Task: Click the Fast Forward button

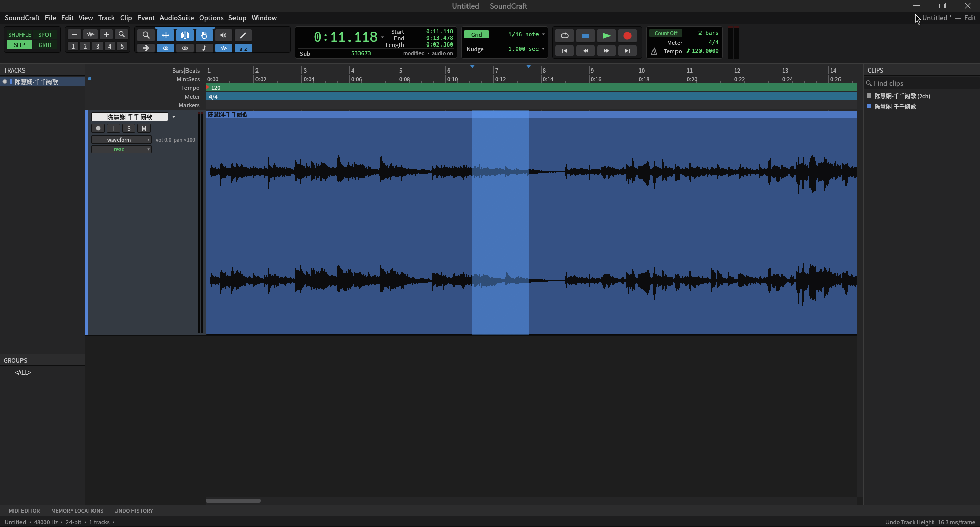Action: click(x=606, y=51)
